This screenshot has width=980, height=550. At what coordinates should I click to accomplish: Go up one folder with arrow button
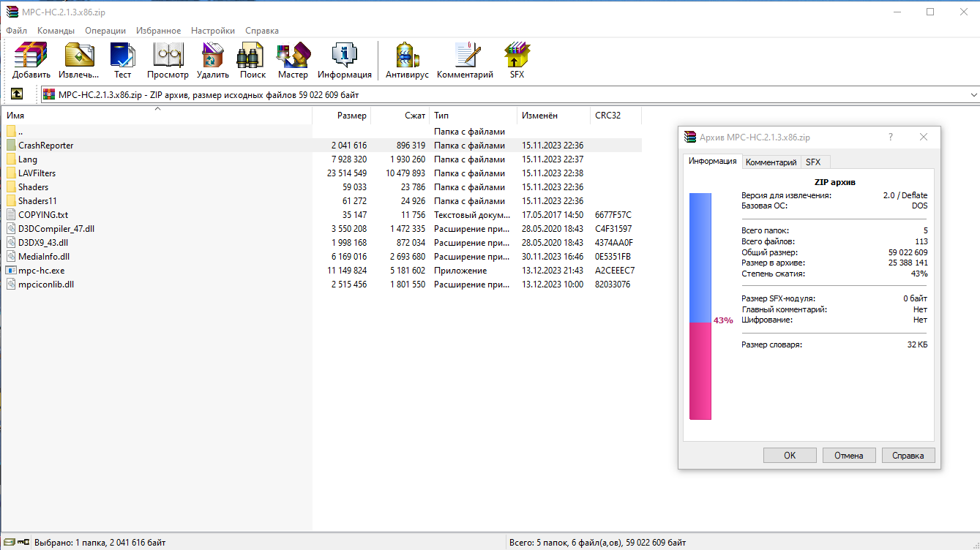(17, 94)
